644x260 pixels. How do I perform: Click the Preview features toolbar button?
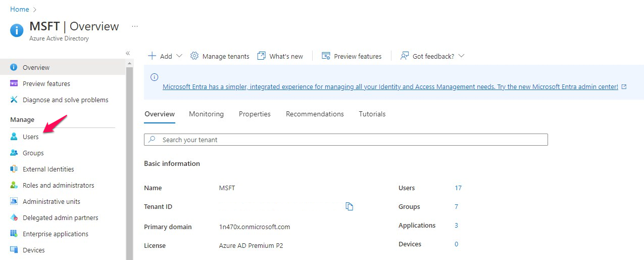coord(352,56)
